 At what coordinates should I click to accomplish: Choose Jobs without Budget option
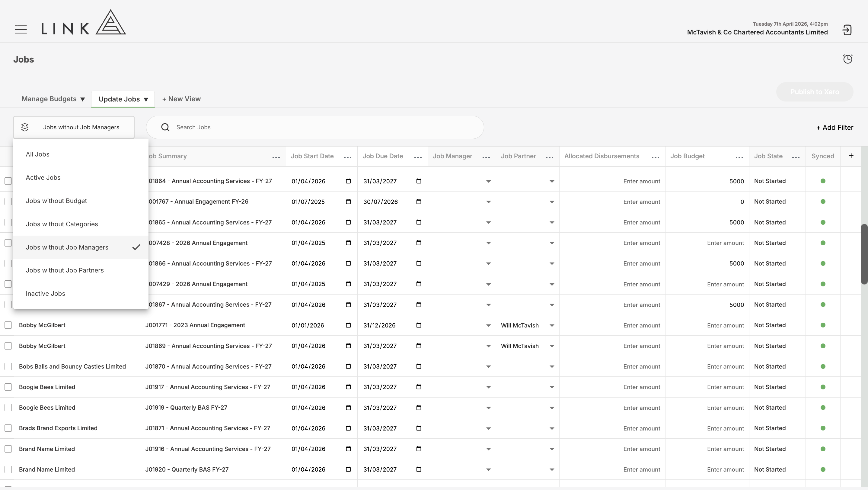[81, 201]
